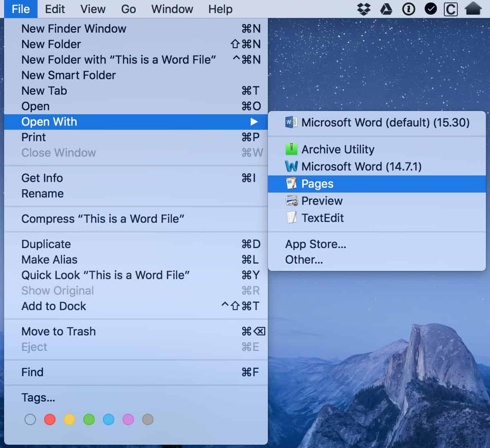Screen dimensions: 490x448
Task: Open the boxed C menu bar icon
Action: click(x=450, y=9)
